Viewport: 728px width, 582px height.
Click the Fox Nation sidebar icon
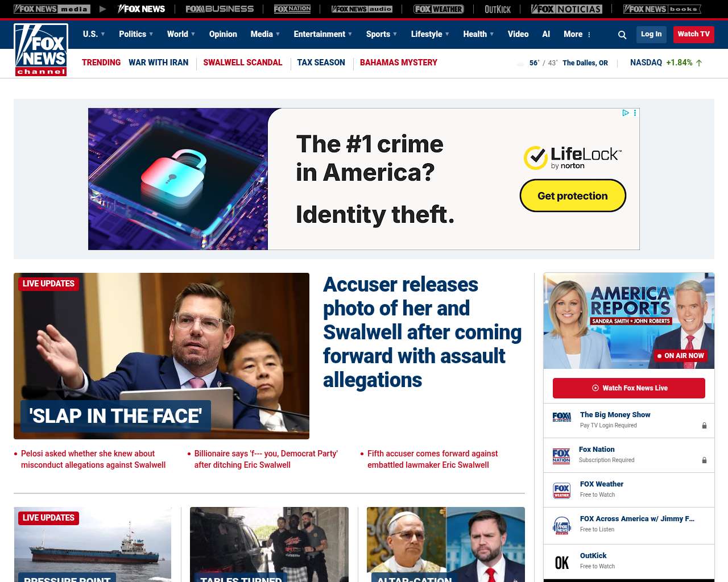click(561, 456)
